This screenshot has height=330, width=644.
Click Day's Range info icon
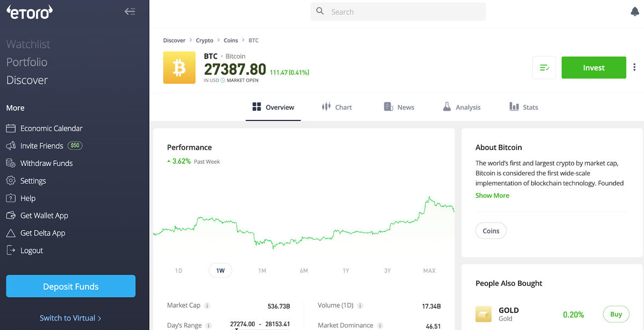tap(209, 326)
